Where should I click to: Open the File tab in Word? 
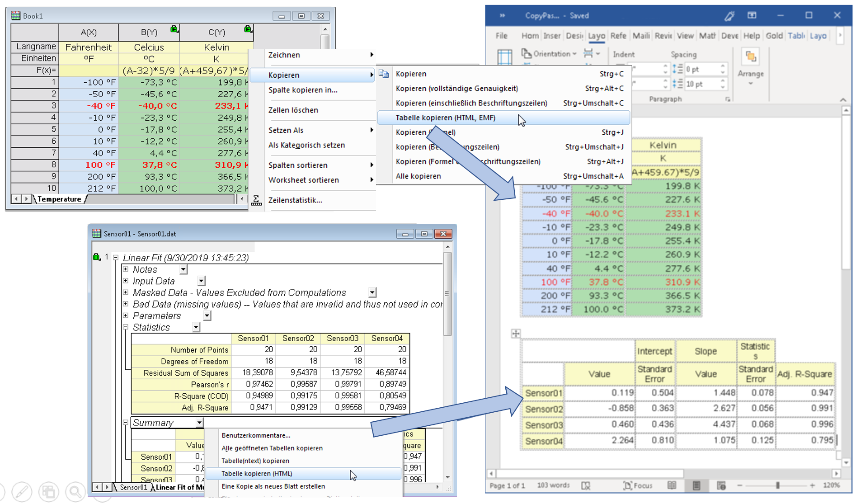click(501, 36)
